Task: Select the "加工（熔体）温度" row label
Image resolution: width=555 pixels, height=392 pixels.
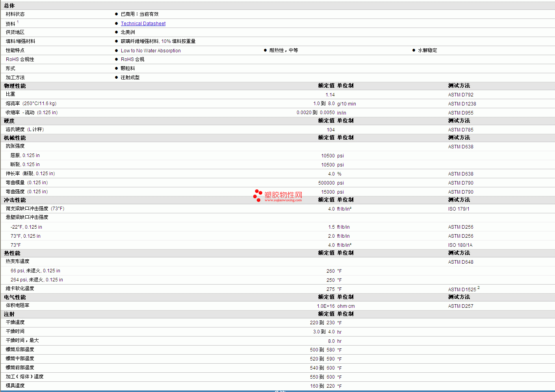Action: click(24, 377)
